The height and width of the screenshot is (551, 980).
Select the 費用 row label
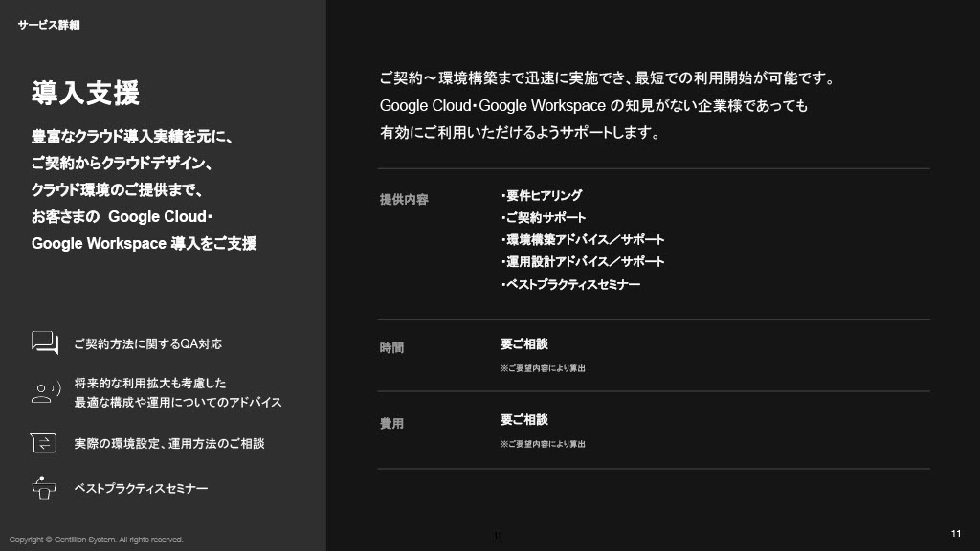click(391, 424)
